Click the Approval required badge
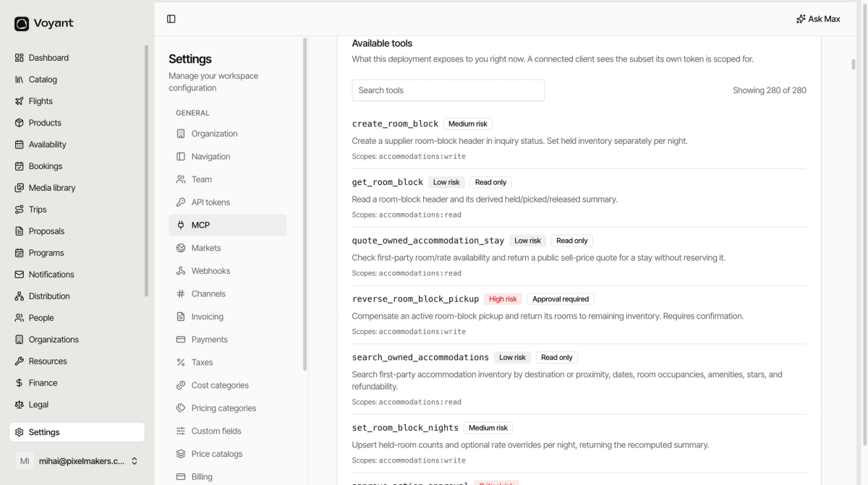 [561, 299]
